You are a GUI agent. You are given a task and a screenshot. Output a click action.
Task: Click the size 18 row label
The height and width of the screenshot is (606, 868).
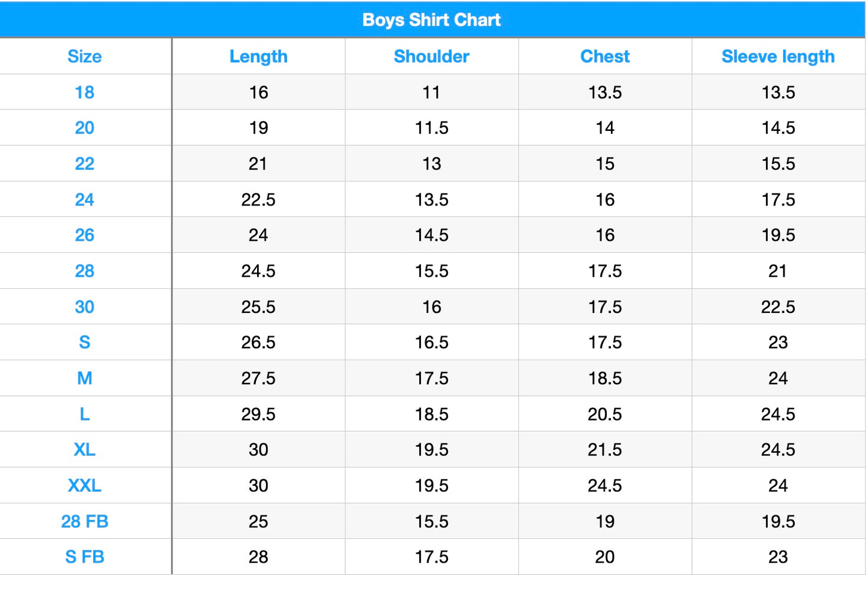[85, 92]
